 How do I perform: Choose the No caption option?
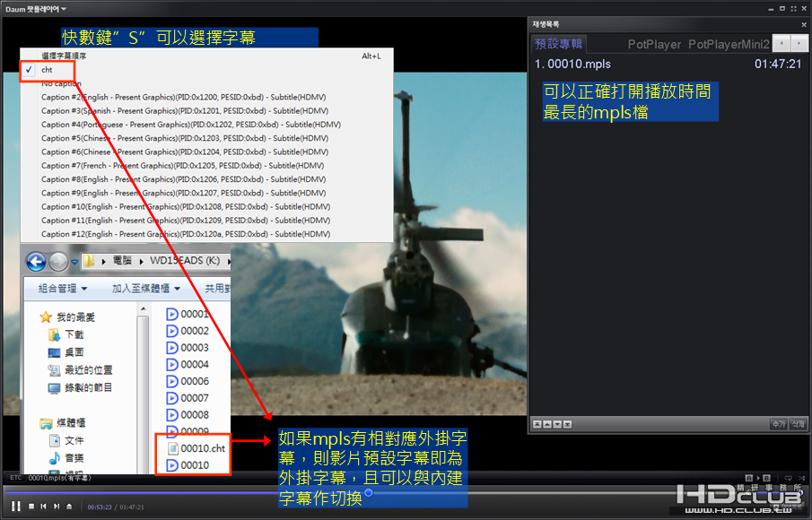pyautogui.click(x=206, y=83)
